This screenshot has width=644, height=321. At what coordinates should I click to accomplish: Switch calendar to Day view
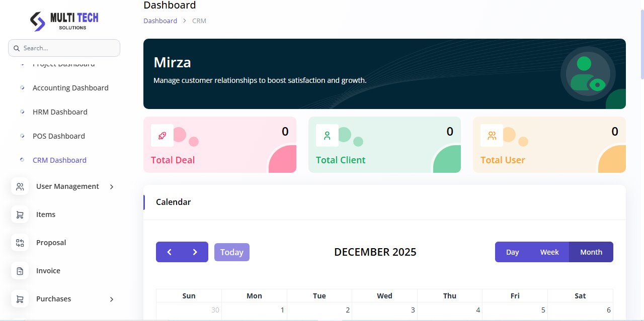click(512, 252)
